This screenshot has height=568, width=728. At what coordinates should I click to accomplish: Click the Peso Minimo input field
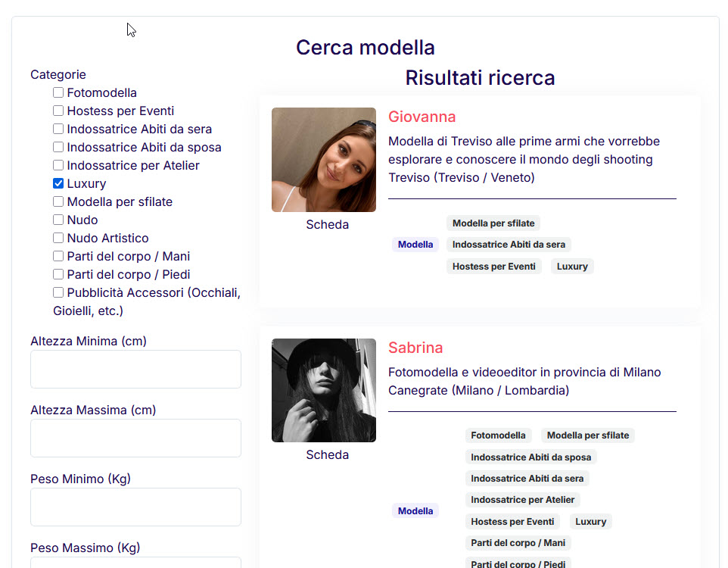135,507
